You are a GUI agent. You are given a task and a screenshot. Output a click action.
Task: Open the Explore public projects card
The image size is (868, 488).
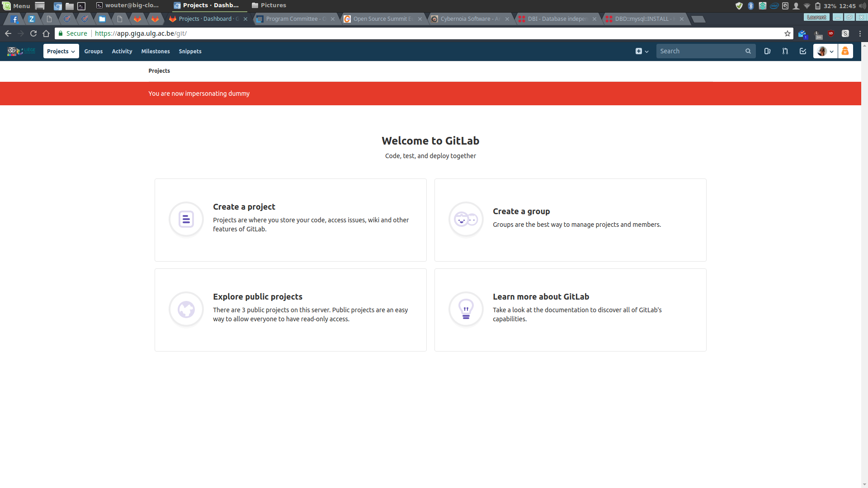click(291, 310)
